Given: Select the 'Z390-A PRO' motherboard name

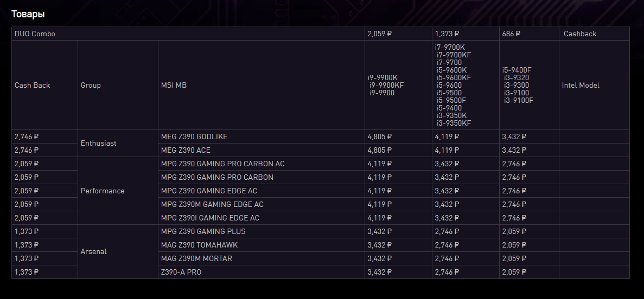Looking at the screenshot, I should pos(181,272).
